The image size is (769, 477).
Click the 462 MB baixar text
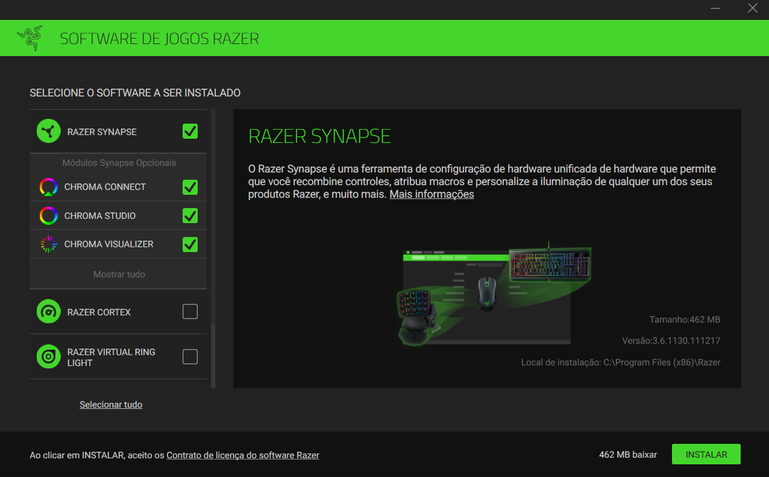click(628, 454)
